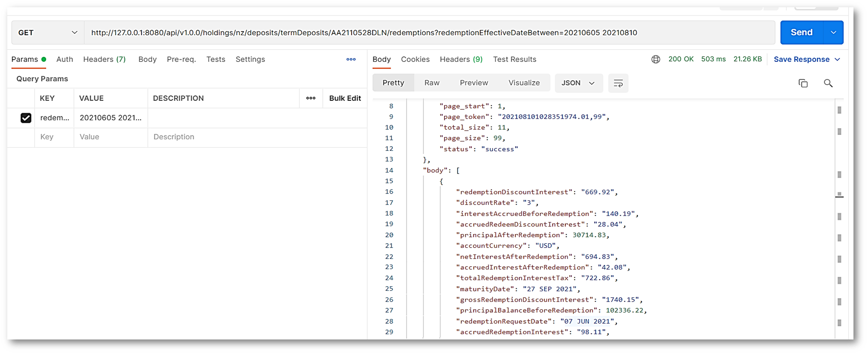Switch to Visualize view

(x=524, y=83)
